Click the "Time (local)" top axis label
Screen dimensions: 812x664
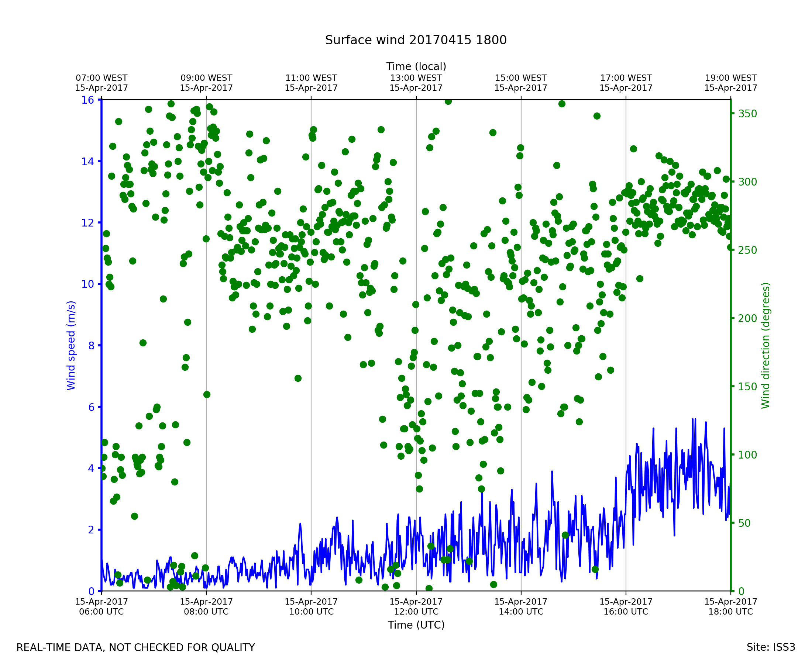coord(416,66)
